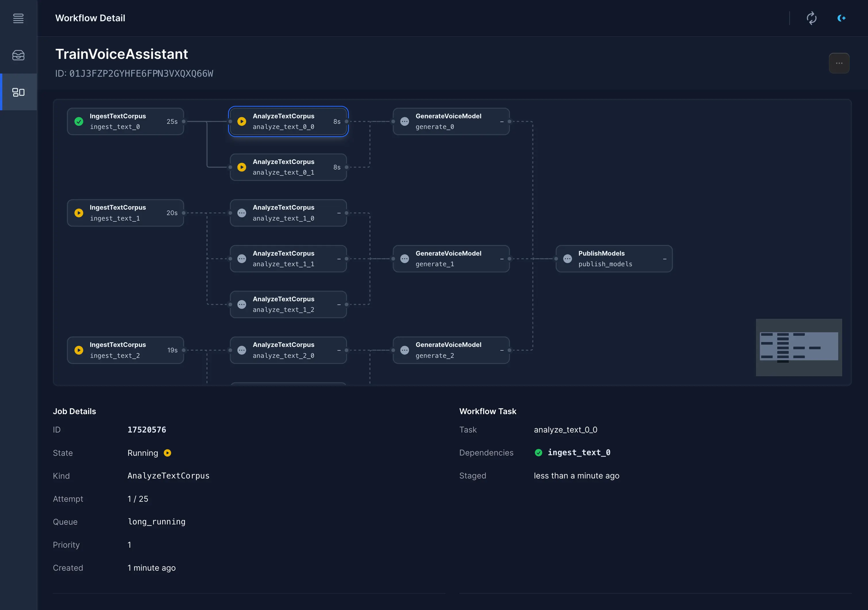Click the ingest_0 dependency green checkmark
The image size is (868, 610).
[x=539, y=453]
